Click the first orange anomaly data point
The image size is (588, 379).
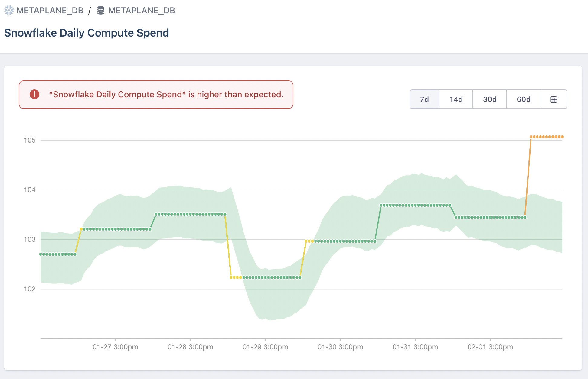[x=531, y=137]
